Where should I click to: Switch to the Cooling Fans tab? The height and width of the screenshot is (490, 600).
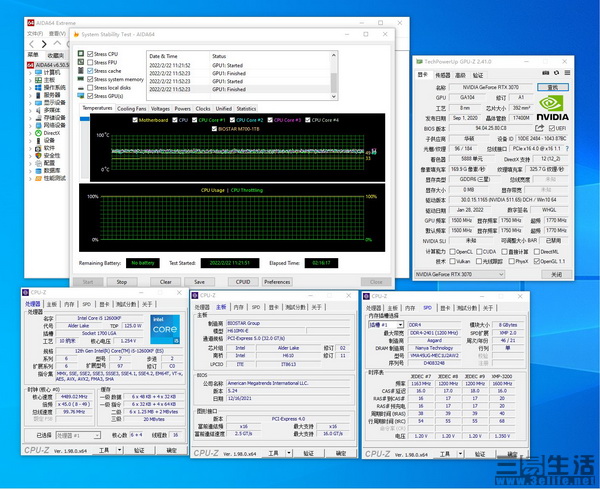[x=131, y=108]
